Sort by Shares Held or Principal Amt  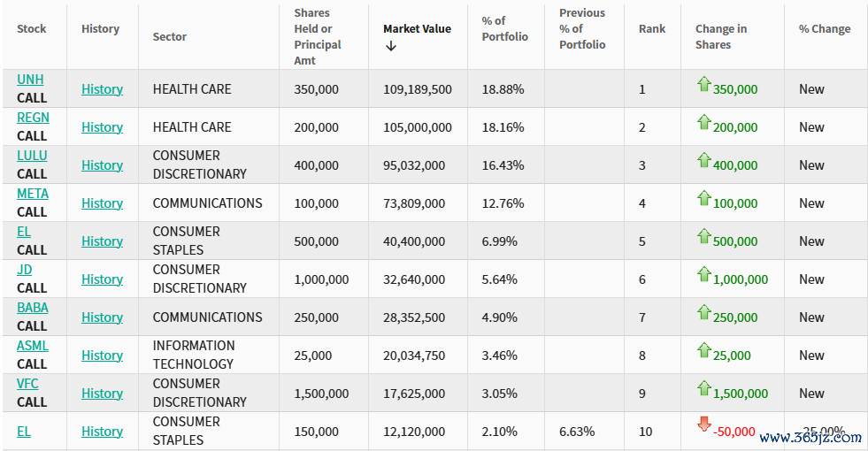pyautogui.click(x=317, y=36)
